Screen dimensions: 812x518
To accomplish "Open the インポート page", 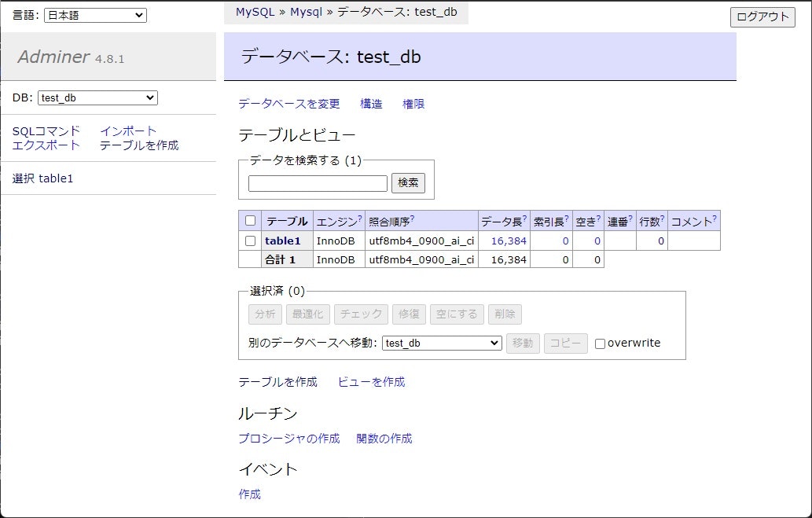I will click(127, 130).
